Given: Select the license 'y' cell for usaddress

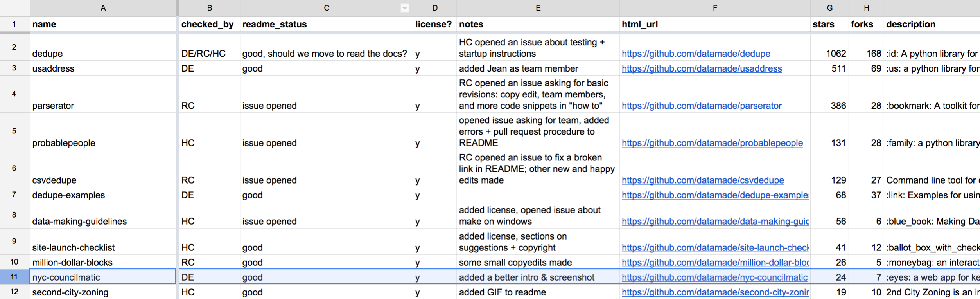Looking at the screenshot, I should (x=435, y=68).
